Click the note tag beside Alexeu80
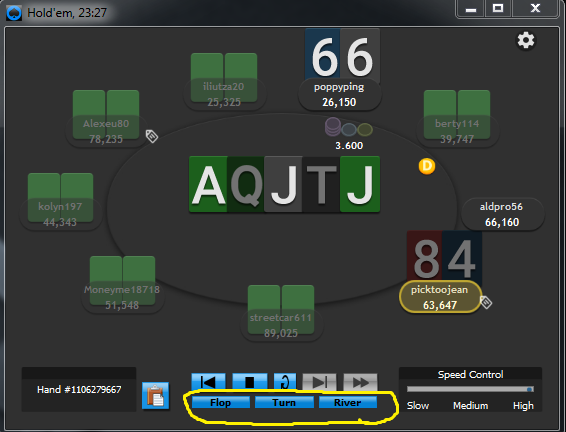Image resolution: width=566 pixels, height=432 pixels. click(x=152, y=136)
